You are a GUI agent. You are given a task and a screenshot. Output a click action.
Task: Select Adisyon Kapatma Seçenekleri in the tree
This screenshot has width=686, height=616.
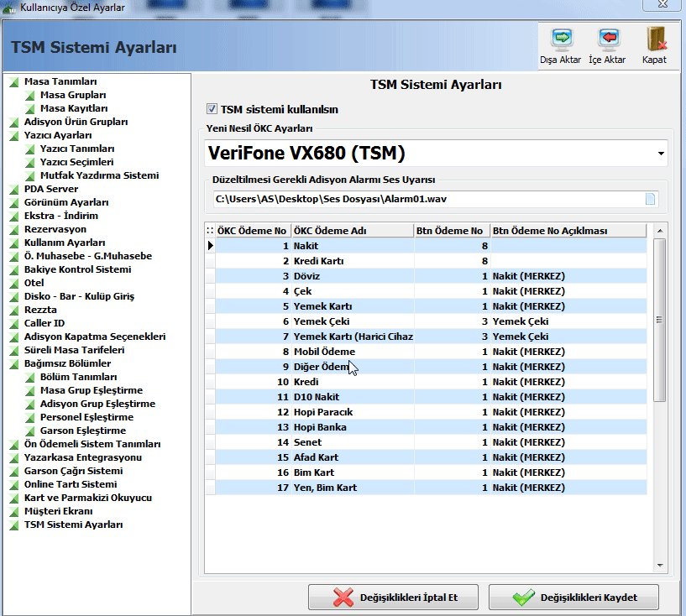[x=95, y=337]
